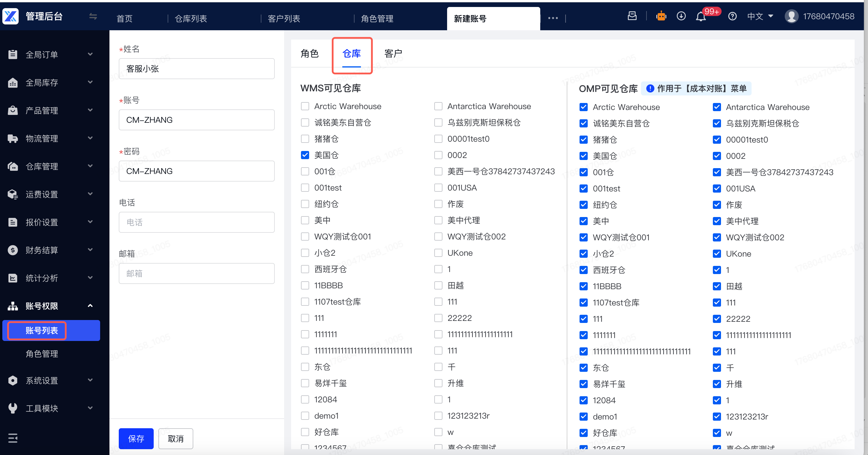Click the inbox tray icon in header
Image resolution: width=868 pixels, height=455 pixels.
coord(632,16)
